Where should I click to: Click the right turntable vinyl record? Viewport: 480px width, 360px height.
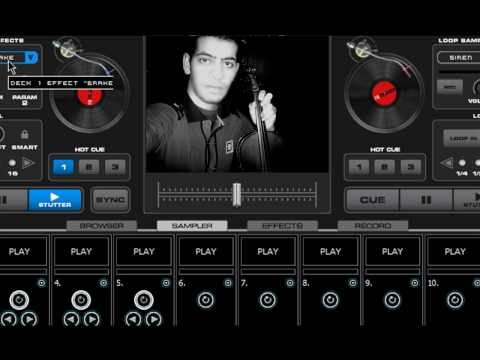coord(384,93)
